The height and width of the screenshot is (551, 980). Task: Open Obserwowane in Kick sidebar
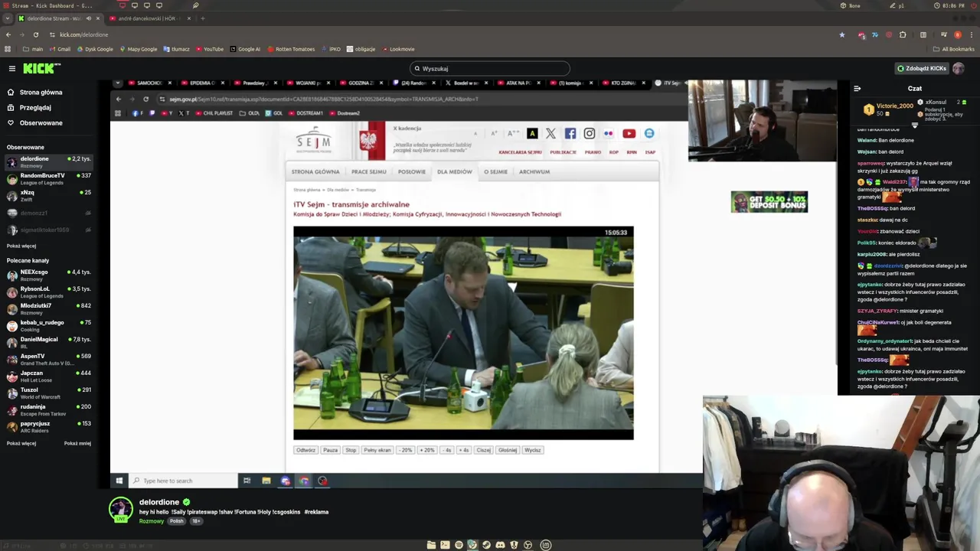(41, 122)
